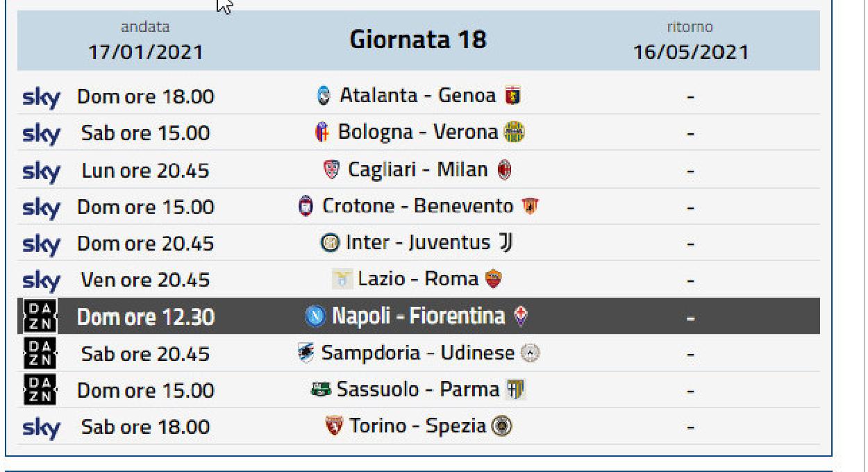Viewport: 868px width, 472px height.
Task: Open the Crotone - Benevento match
Action: [x=418, y=206]
